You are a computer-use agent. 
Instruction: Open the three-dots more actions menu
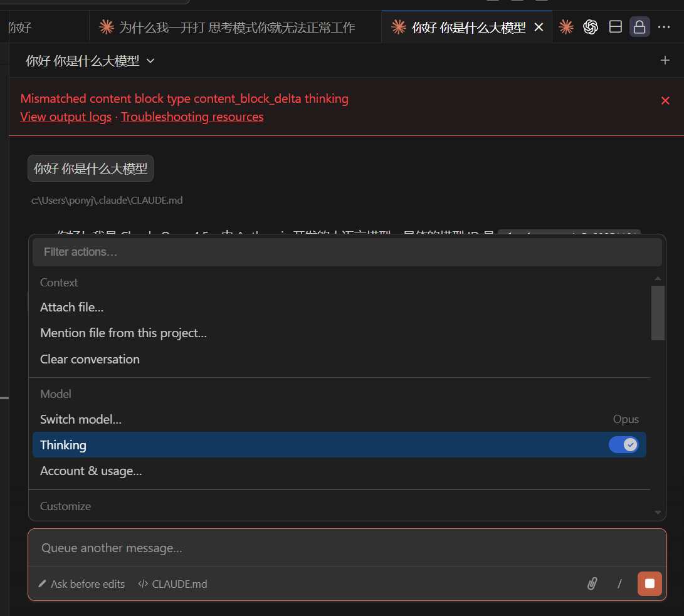tap(664, 27)
